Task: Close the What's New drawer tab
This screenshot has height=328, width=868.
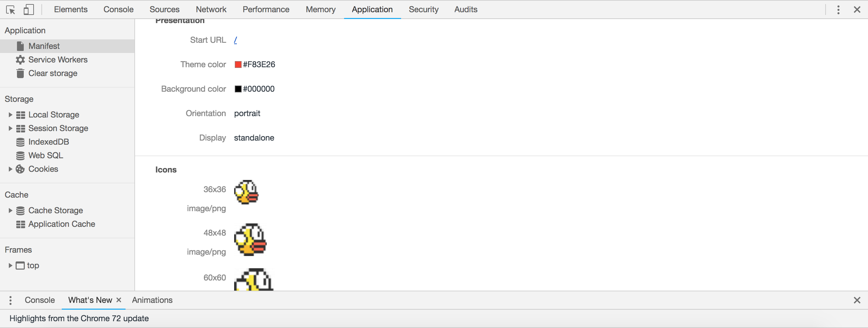Action: click(x=119, y=300)
